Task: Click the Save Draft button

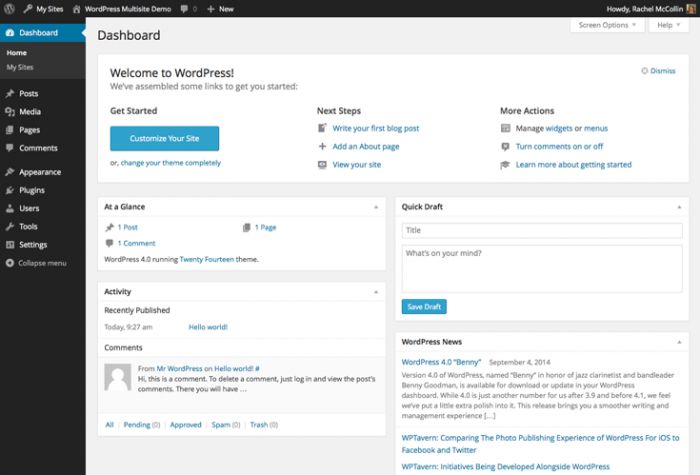Action: click(x=424, y=307)
